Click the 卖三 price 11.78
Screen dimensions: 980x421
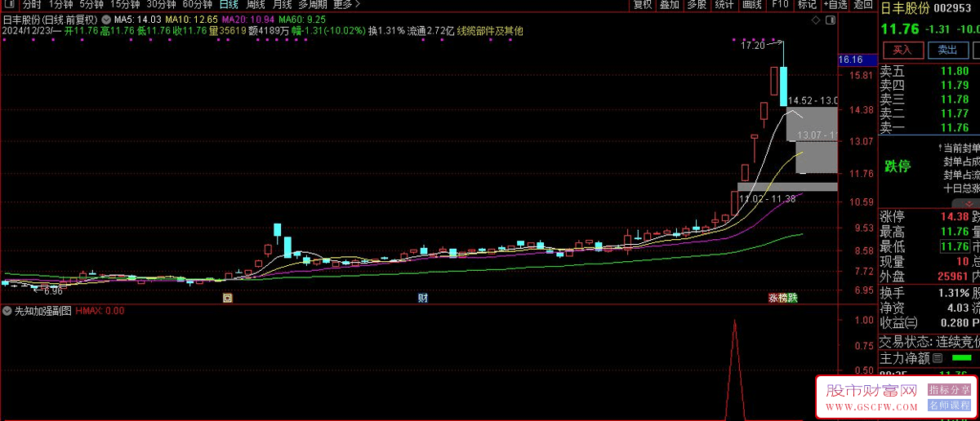pos(954,100)
